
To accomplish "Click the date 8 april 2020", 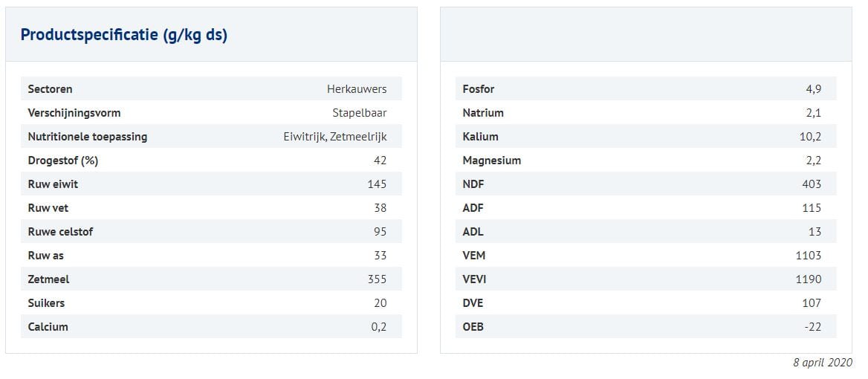I will pyautogui.click(x=823, y=363).
